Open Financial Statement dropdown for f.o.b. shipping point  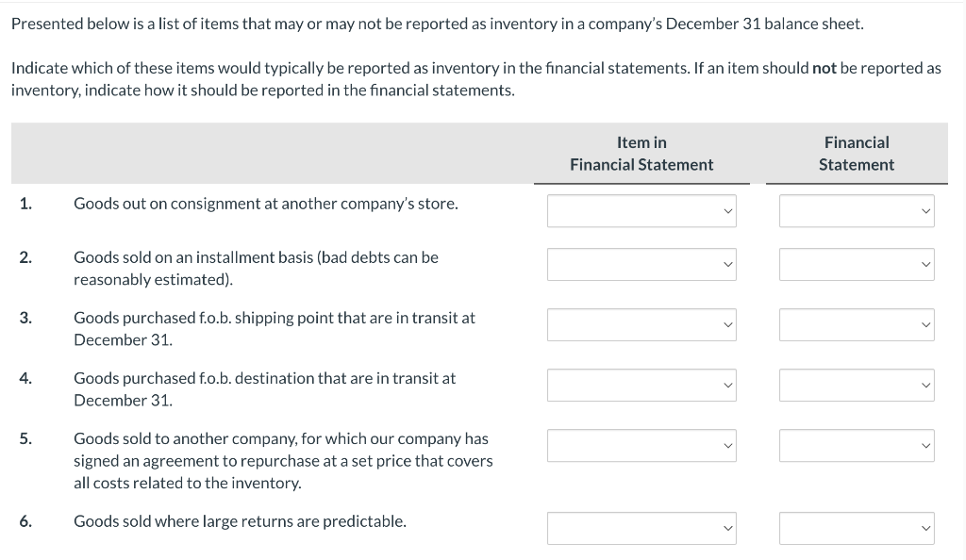point(857,324)
